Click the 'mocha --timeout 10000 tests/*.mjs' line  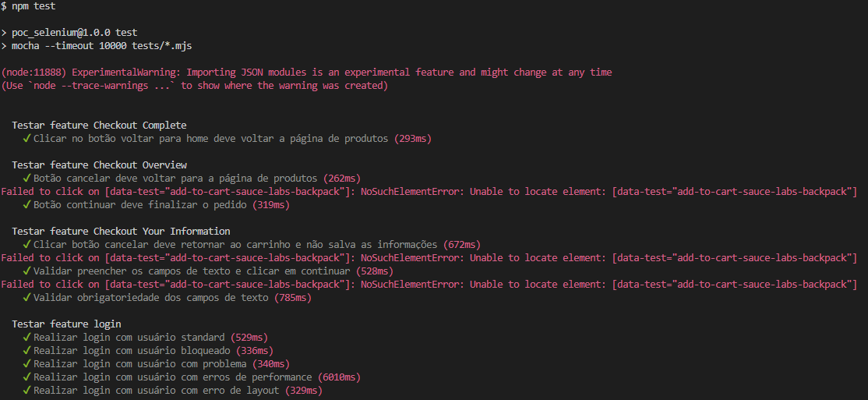97,46
